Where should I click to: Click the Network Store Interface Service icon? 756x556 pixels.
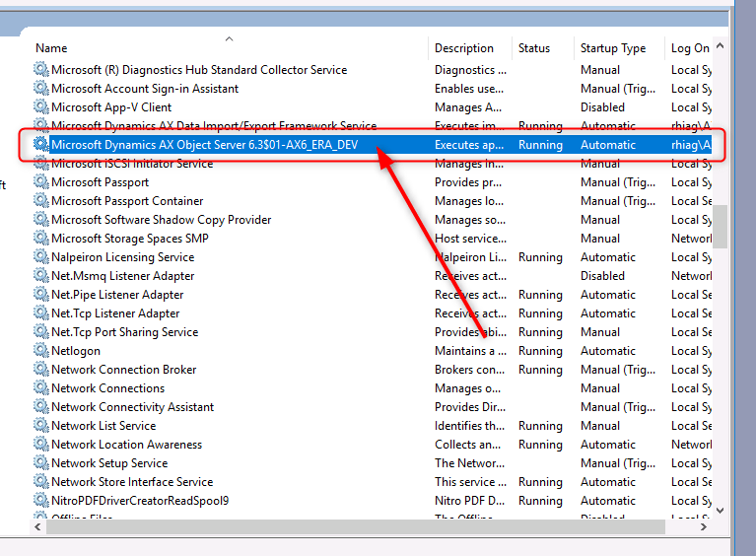click(x=40, y=482)
